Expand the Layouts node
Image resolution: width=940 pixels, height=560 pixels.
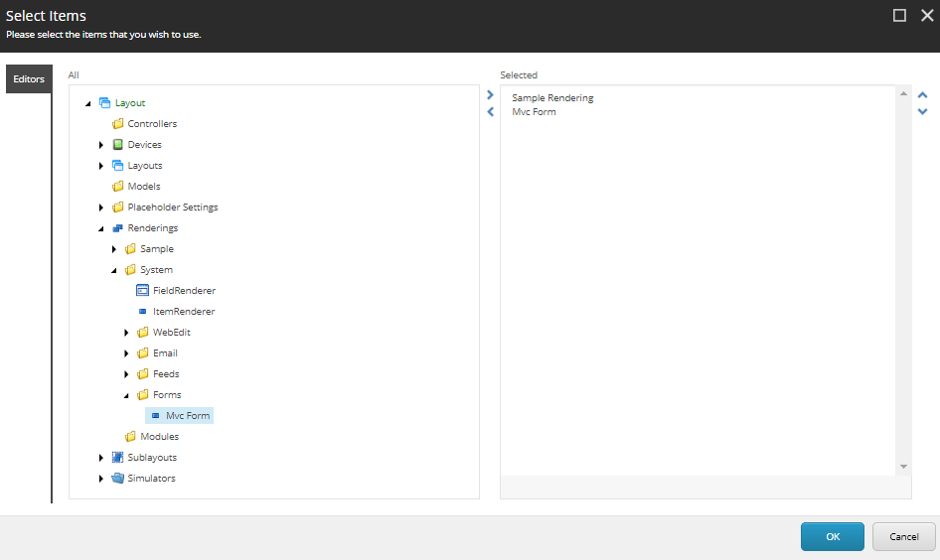coord(101,166)
